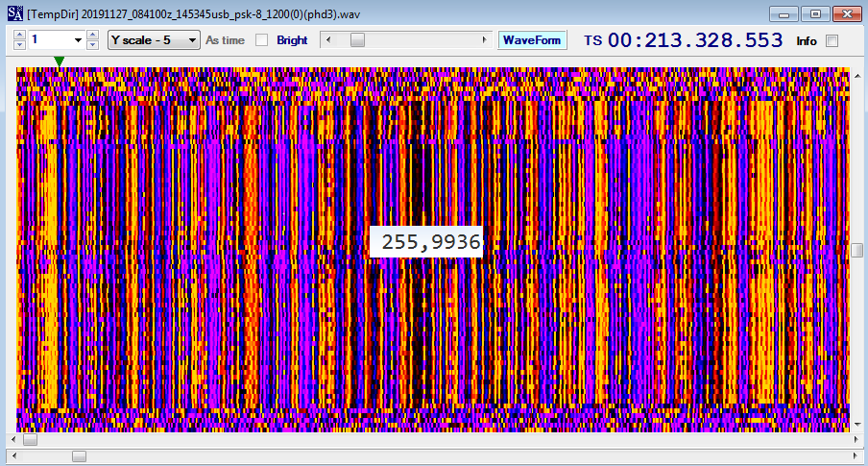This screenshot has width=868, height=466.
Task: Click the down arrow of the leftmost spinner
Action: (x=19, y=45)
